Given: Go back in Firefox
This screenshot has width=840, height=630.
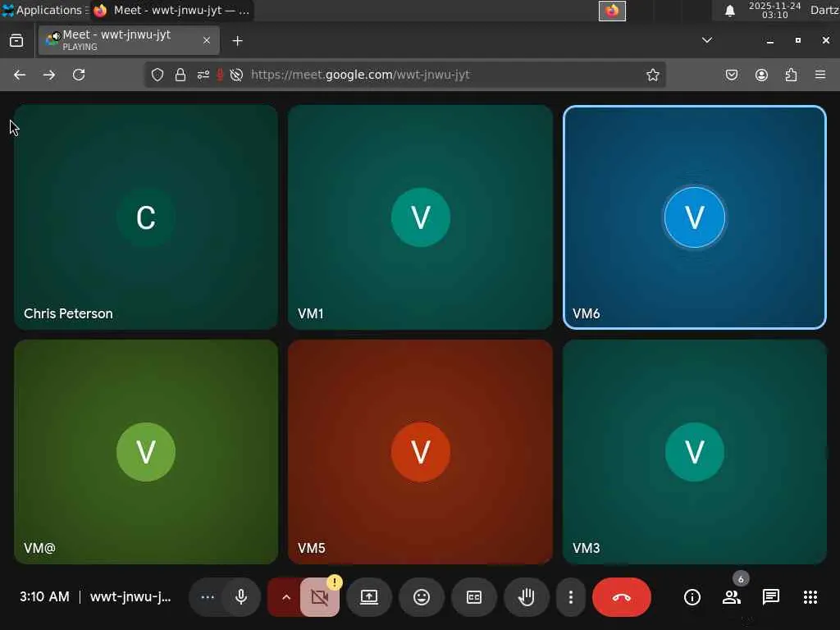Looking at the screenshot, I should (20, 75).
